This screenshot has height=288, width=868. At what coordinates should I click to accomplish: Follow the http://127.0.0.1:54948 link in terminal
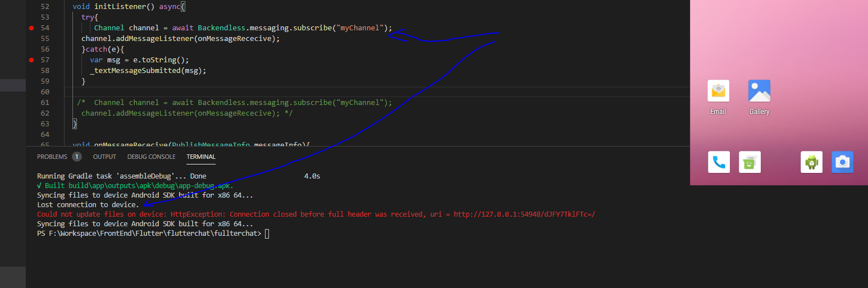pos(524,214)
